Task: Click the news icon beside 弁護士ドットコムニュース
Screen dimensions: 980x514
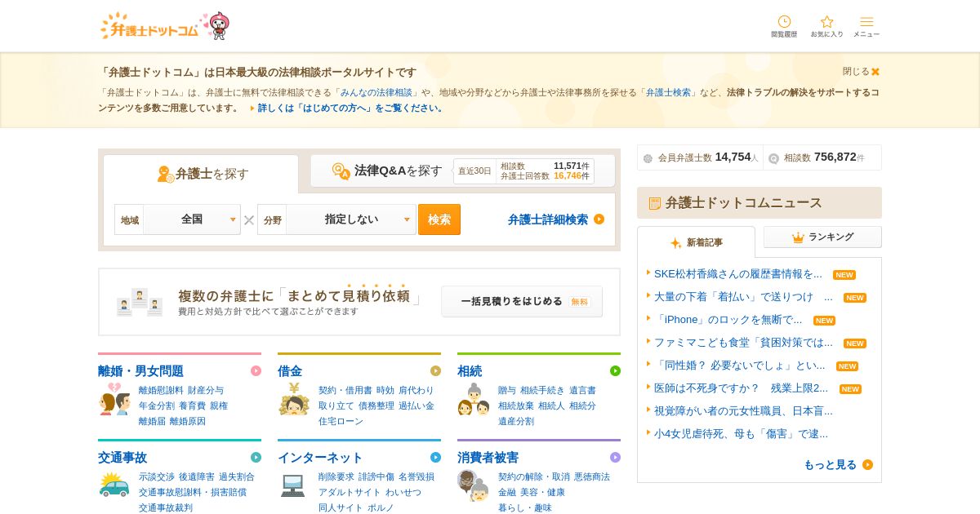Action: [655, 203]
